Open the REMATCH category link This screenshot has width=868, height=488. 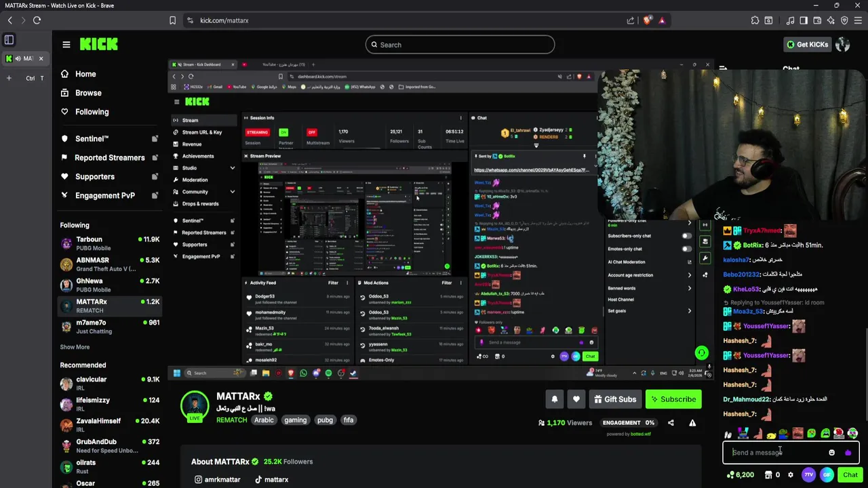click(x=232, y=420)
